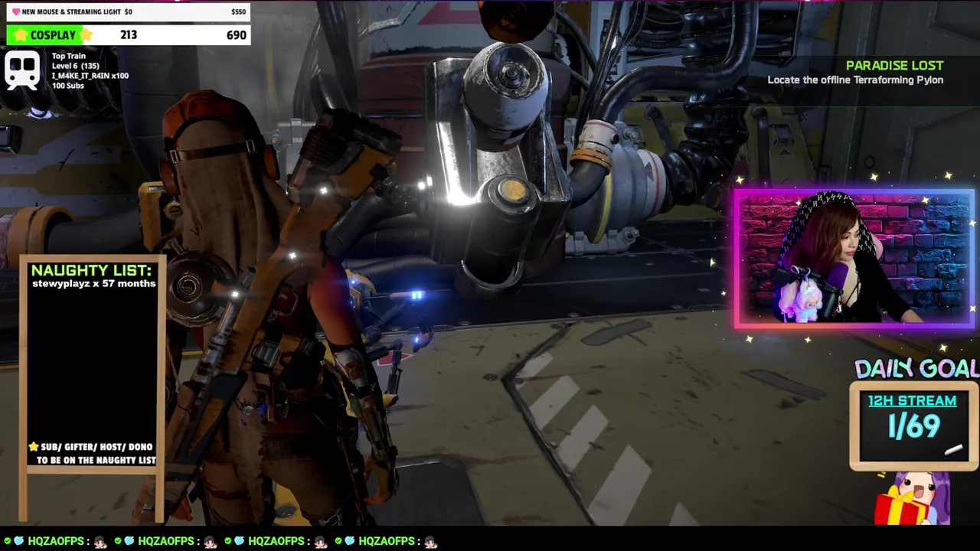This screenshot has width=980, height=551.
Task: Click the 213 cosplay progress value
Action: tap(129, 35)
